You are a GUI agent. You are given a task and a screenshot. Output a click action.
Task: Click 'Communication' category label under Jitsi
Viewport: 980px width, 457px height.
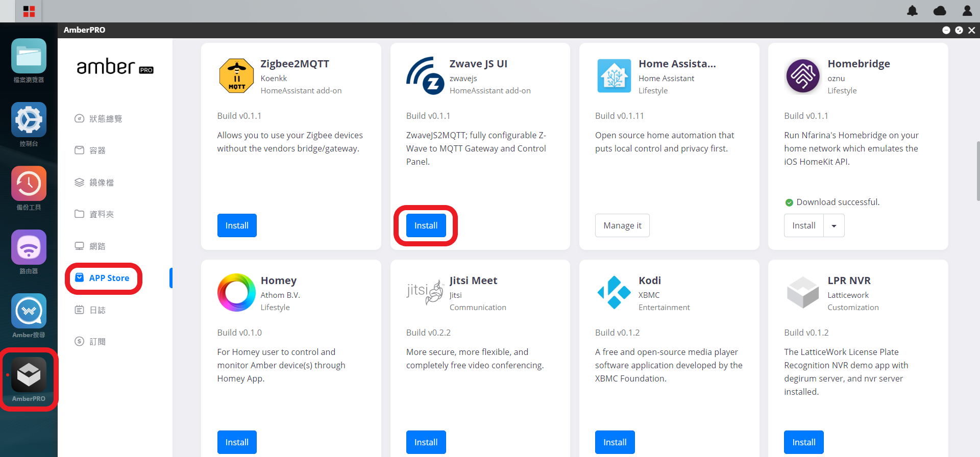(x=478, y=307)
